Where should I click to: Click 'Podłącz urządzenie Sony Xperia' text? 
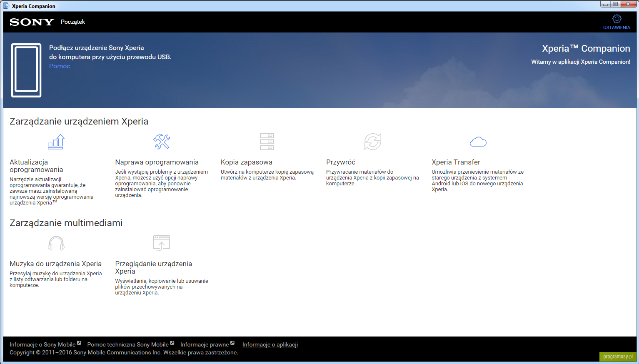point(96,47)
